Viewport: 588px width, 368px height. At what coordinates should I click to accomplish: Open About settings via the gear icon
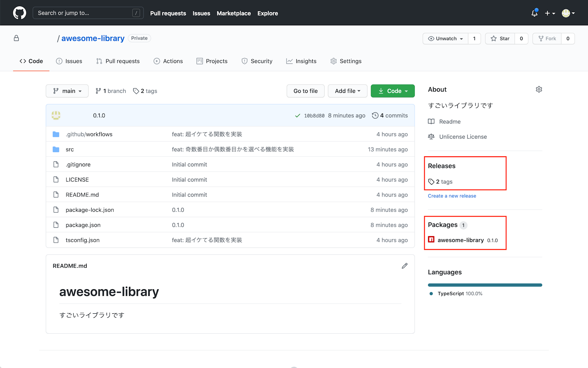[539, 89]
